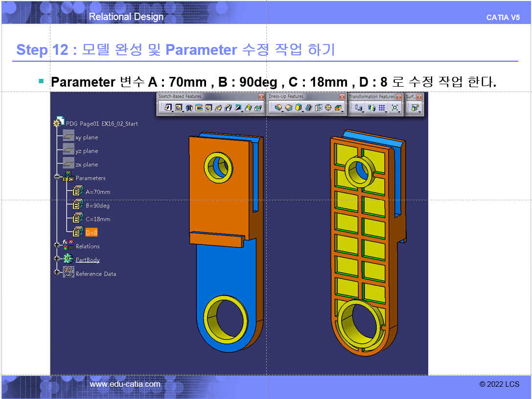Select the highlighted D=8 parameter

(92, 233)
